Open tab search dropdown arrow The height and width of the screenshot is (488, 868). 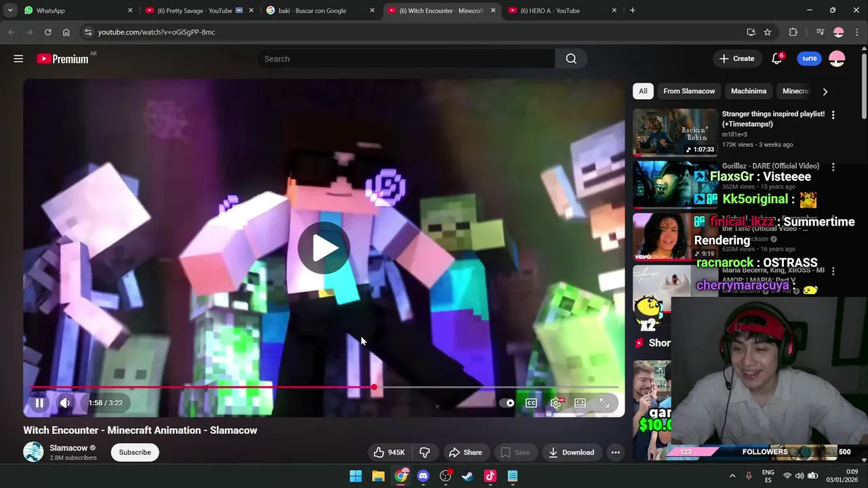(x=10, y=10)
